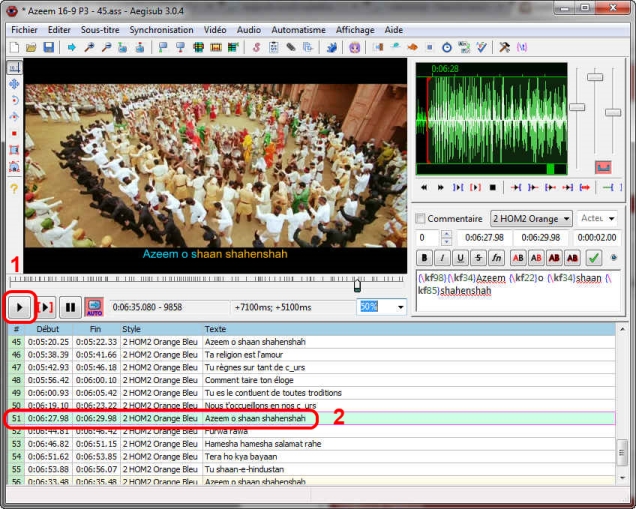Open the Synchronisation menu
The height and width of the screenshot is (509, 636).
pyautogui.click(x=161, y=30)
